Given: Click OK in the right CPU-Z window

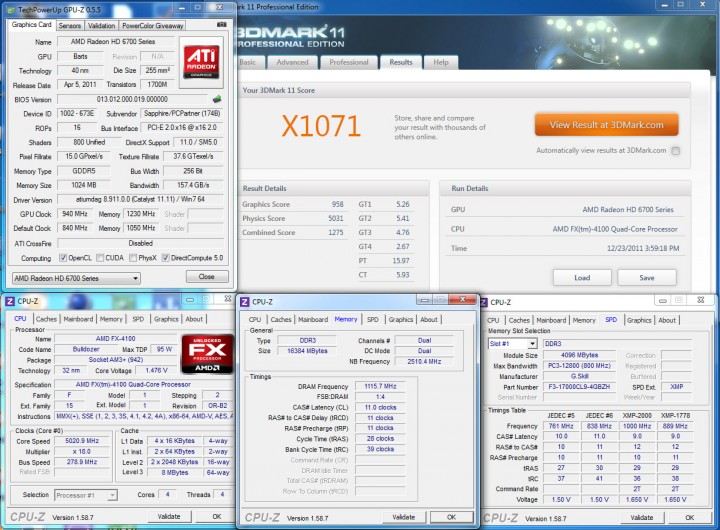Looking at the screenshot, I should pos(689,518).
